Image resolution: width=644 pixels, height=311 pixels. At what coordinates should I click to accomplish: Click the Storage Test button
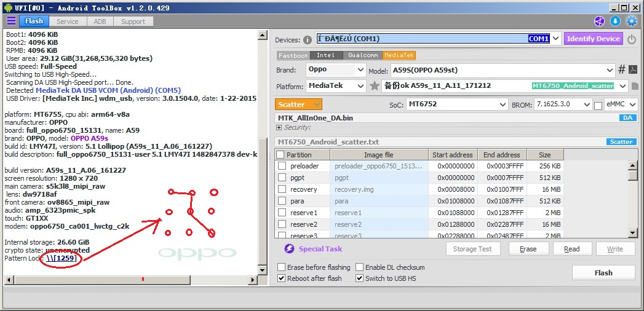[x=474, y=249]
